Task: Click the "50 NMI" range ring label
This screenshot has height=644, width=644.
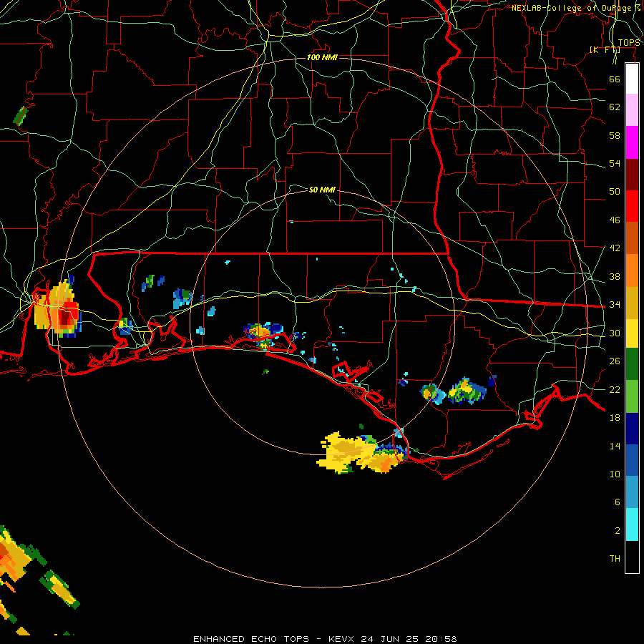Action: pyautogui.click(x=322, y=190)
